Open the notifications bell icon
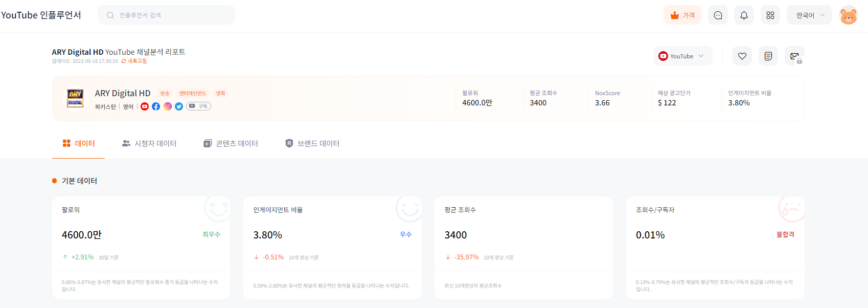This screenshot has width=868, height=308. coord(744,15)
